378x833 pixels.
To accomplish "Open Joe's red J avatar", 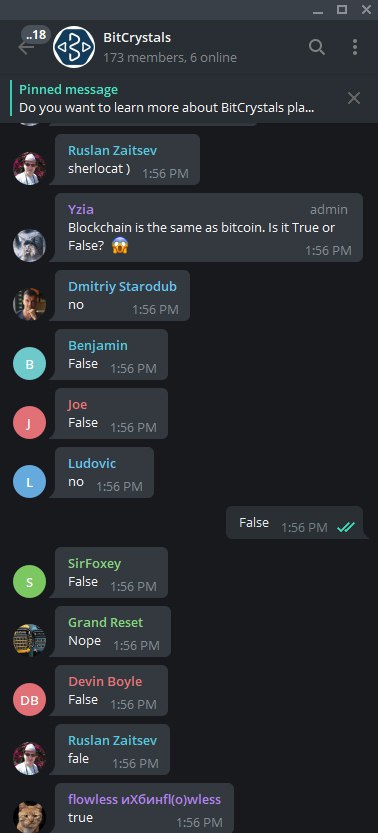I will pos(29,422).
